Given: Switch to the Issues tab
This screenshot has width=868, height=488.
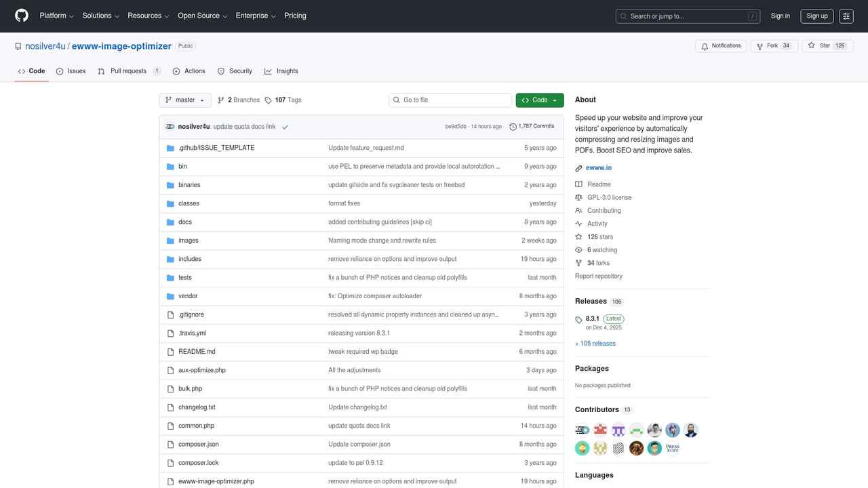Looking at the screenshot, I should pos(71,71).
